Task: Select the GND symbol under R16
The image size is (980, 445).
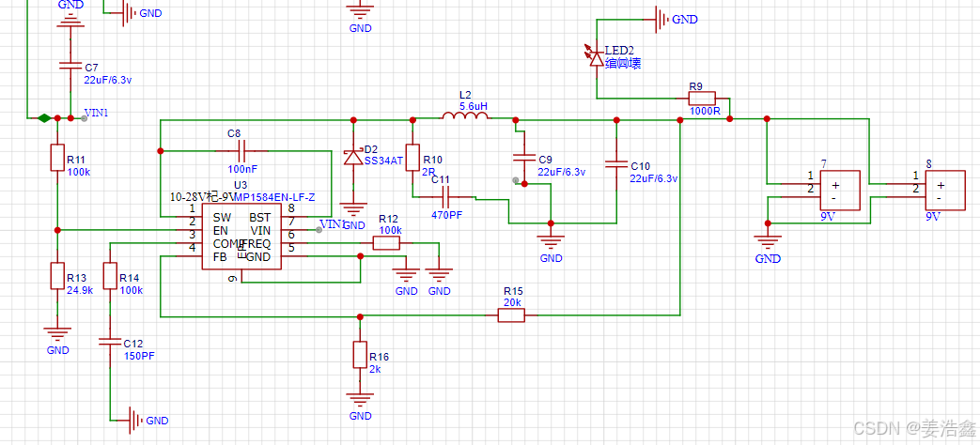Action: click(x=360, y=399)
